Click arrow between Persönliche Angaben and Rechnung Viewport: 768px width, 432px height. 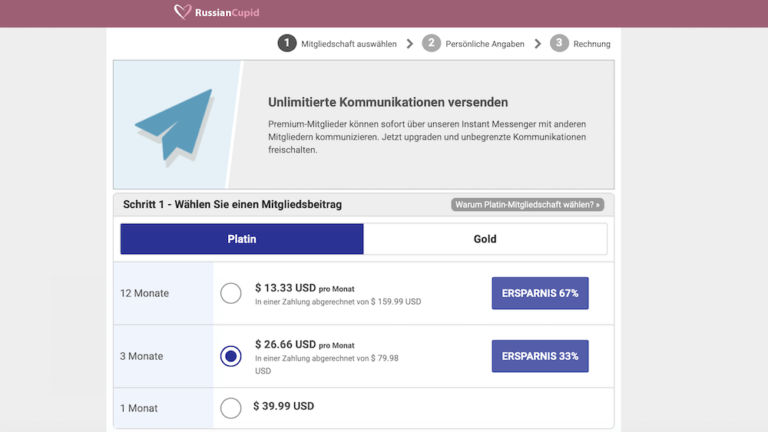[x=538, y=44]
